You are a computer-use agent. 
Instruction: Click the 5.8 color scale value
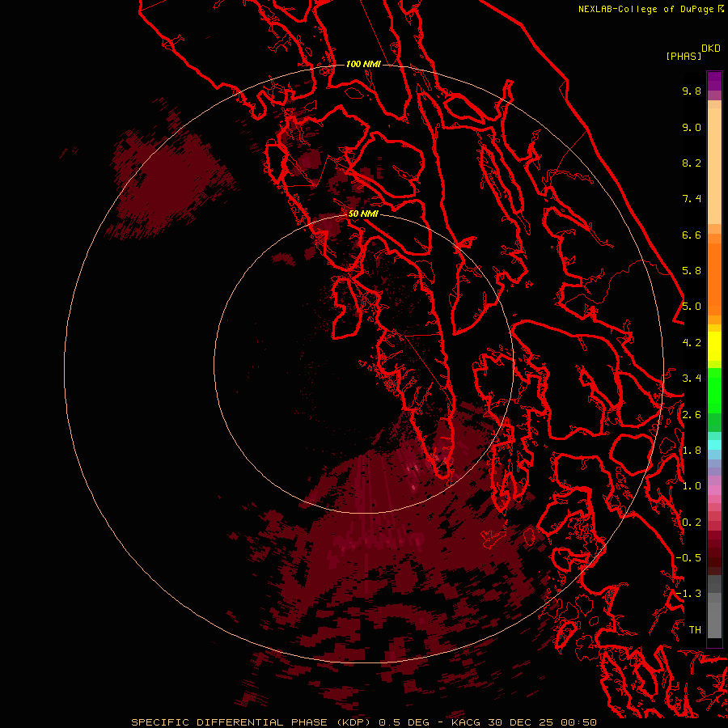[692, 271]
